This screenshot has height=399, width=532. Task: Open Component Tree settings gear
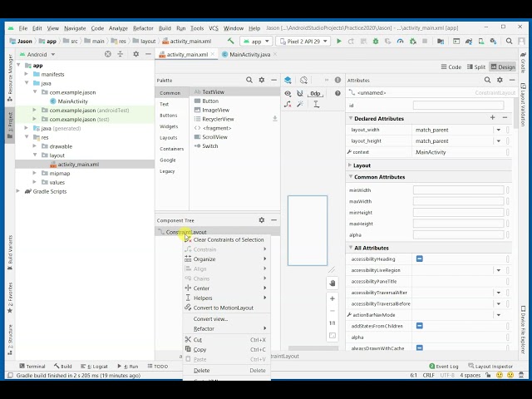coord(262,219)
